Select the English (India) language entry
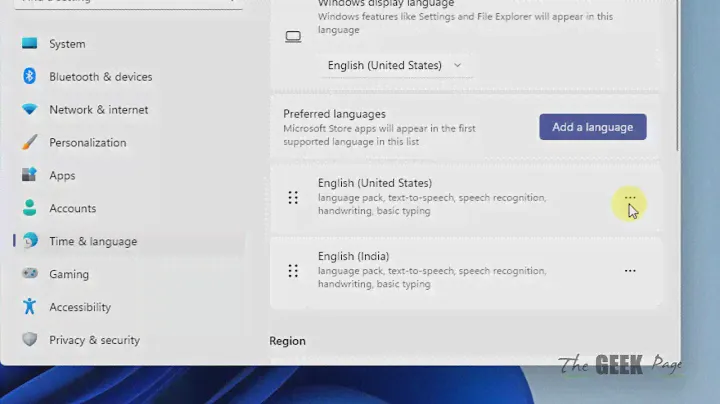Screen dimensions: 720x404 coord(353,257)
